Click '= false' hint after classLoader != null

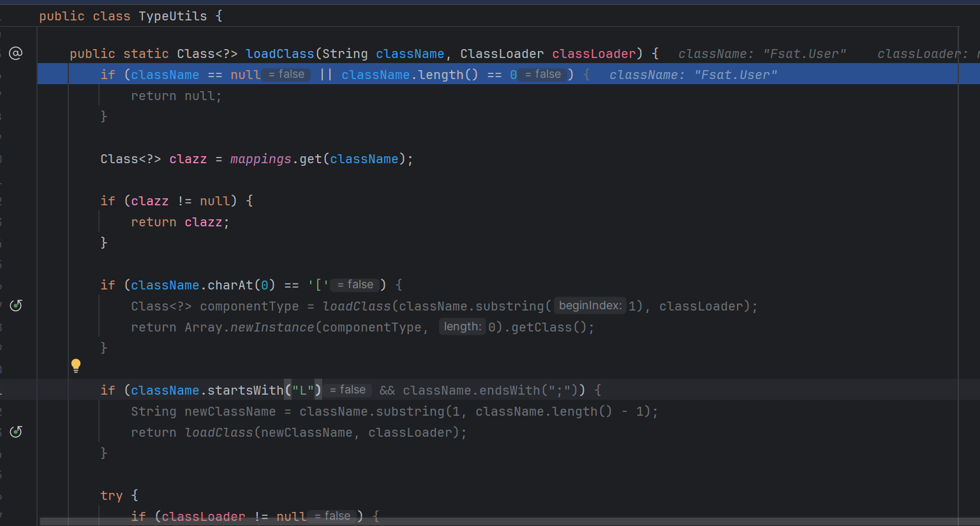pyautogui.click(x=332, y=516)
